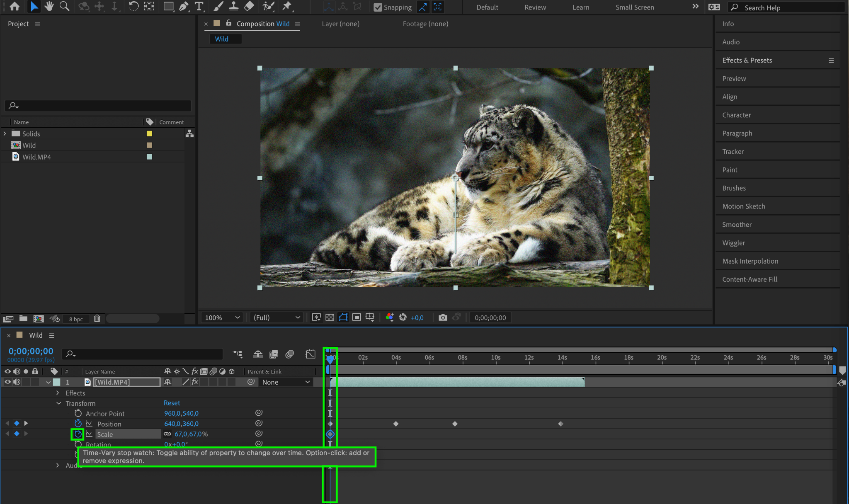Screen dimensions: 849x504
Task: Select the Rotation tool
Action: [133, 6]
